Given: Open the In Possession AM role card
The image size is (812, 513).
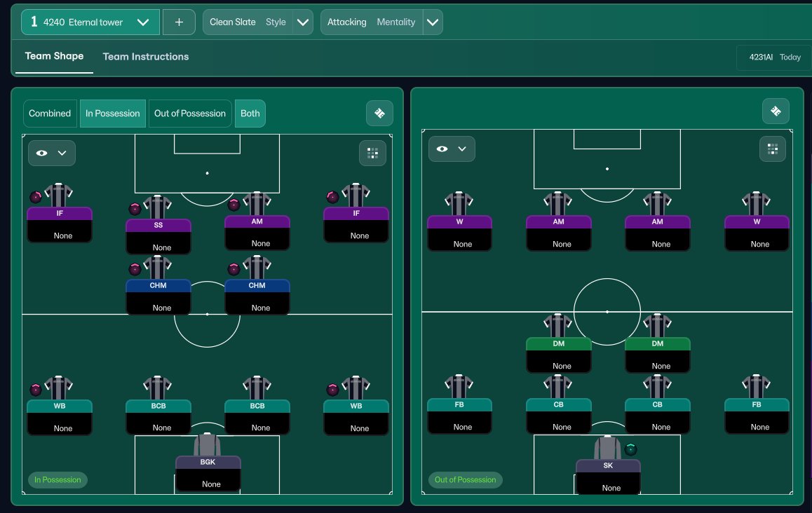Looking at the screenshot, I should tap(257, 233).
